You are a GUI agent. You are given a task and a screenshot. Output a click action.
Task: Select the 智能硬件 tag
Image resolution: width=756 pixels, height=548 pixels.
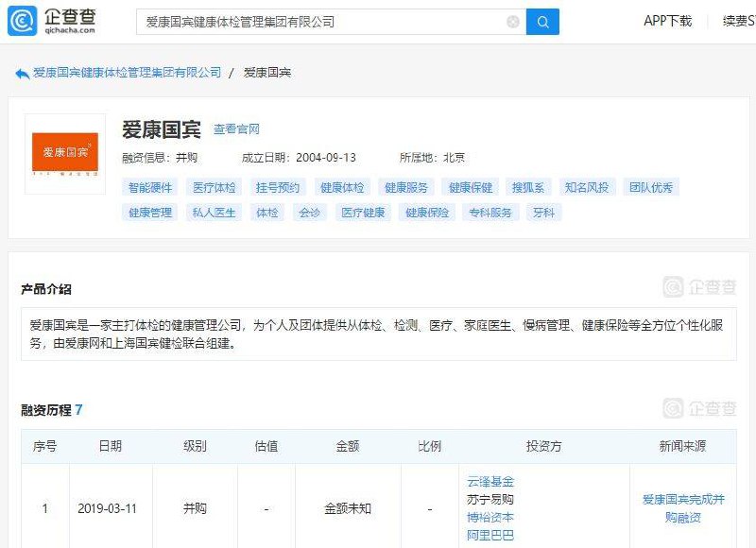tap(149, 188)
